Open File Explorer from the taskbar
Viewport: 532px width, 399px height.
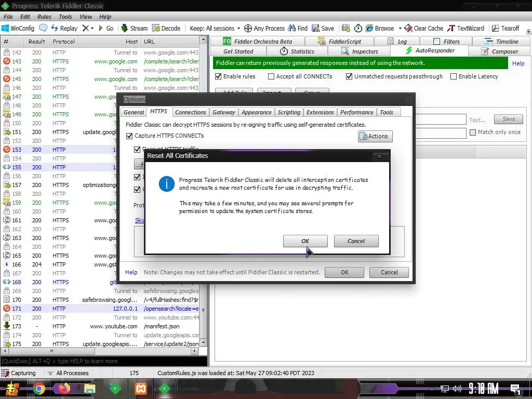89,389
